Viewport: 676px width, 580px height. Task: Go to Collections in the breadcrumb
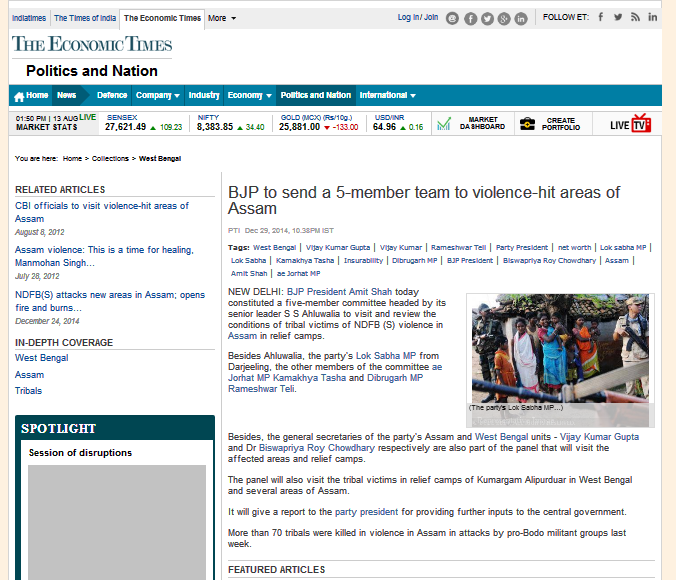(x=110, y=159)
